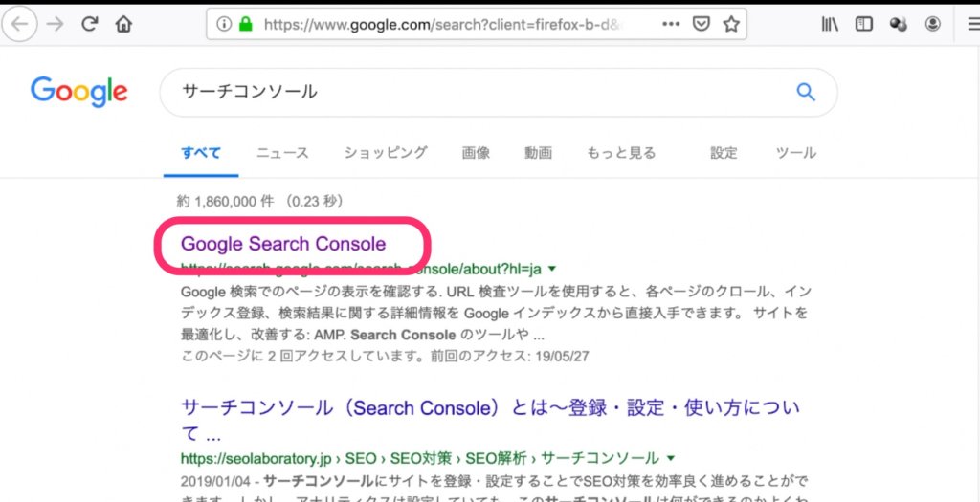Bookmark this page with the star
980x502 pixels.
click(x=731, y=25)
